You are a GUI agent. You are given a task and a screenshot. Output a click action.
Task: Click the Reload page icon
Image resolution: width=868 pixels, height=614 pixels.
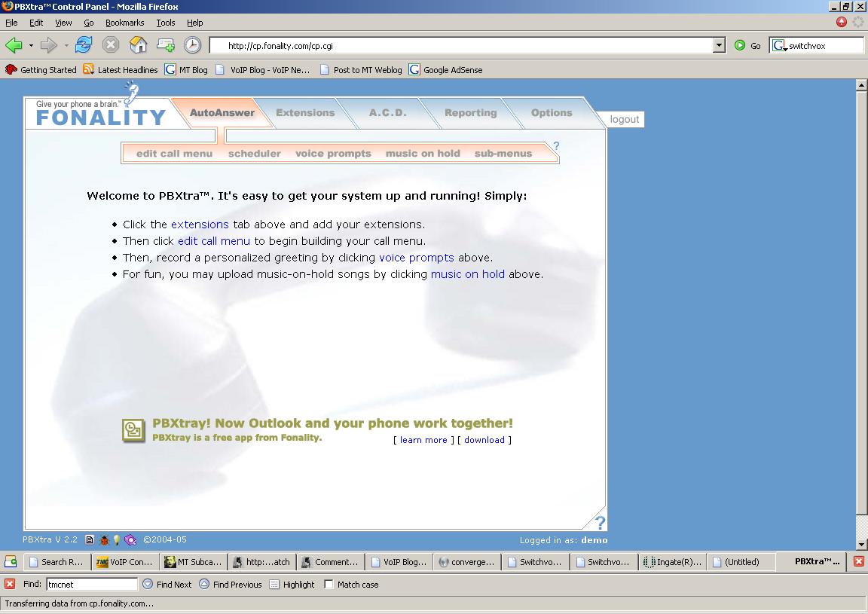(83, 45)
